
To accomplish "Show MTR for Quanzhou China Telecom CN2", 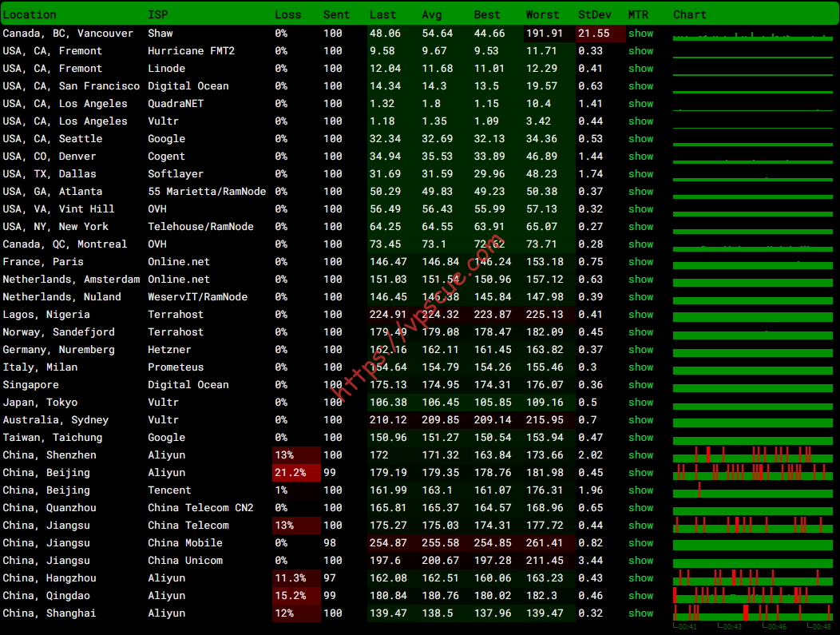I will click(x=640, y=508).
